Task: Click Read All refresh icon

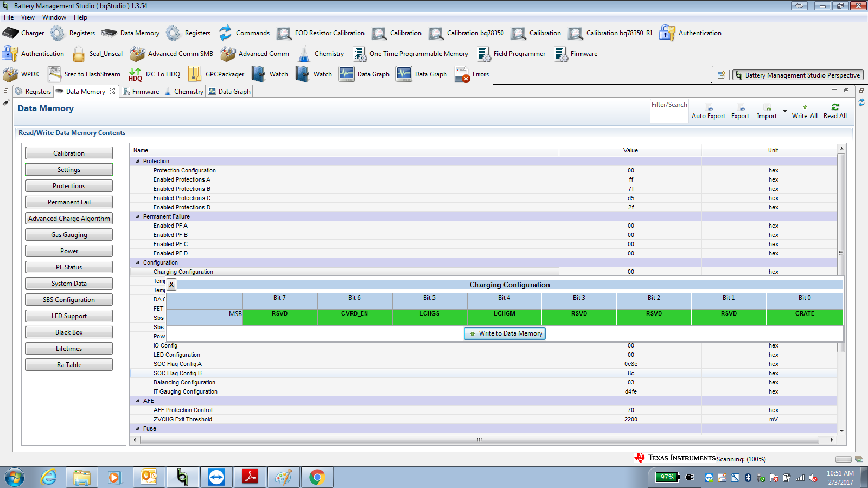Action: (x=835, y=107)
